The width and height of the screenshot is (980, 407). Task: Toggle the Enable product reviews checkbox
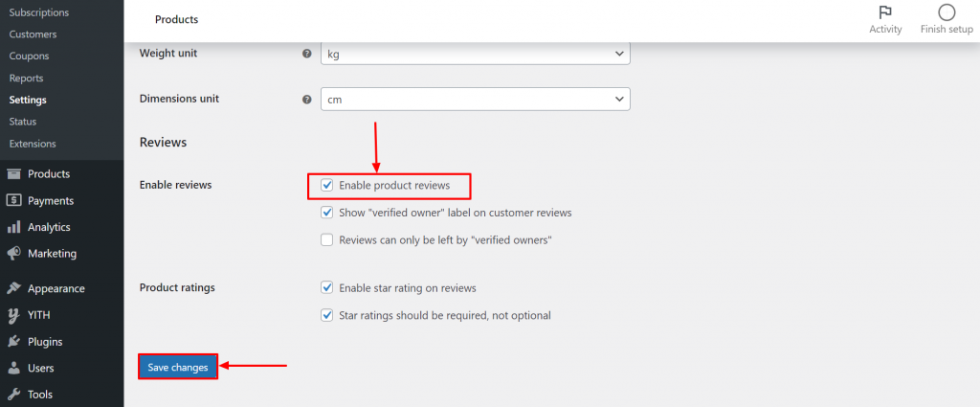pos(327,186)
